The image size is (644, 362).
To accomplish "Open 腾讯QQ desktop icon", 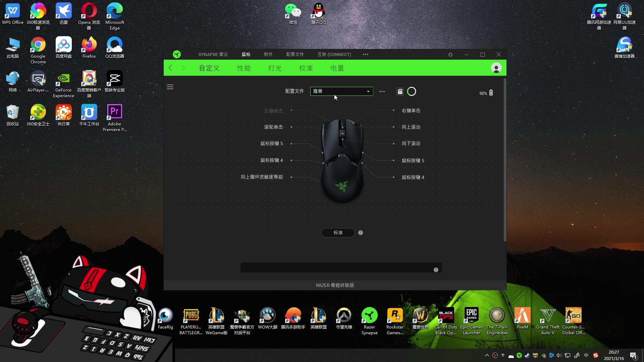I will [x=318, y=14].
